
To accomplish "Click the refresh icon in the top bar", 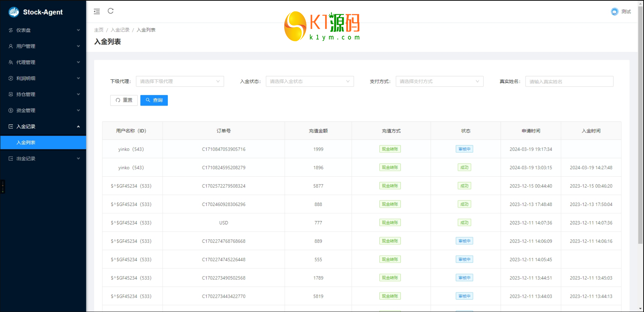I will coord(111,11).
